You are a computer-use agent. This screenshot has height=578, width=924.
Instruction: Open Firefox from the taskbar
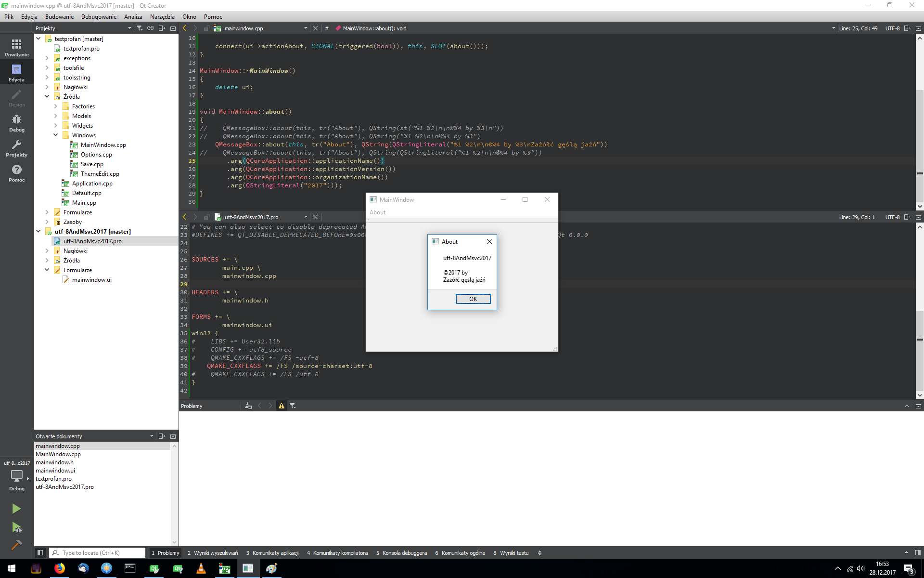pyautogui.click(x=60, y=568)
